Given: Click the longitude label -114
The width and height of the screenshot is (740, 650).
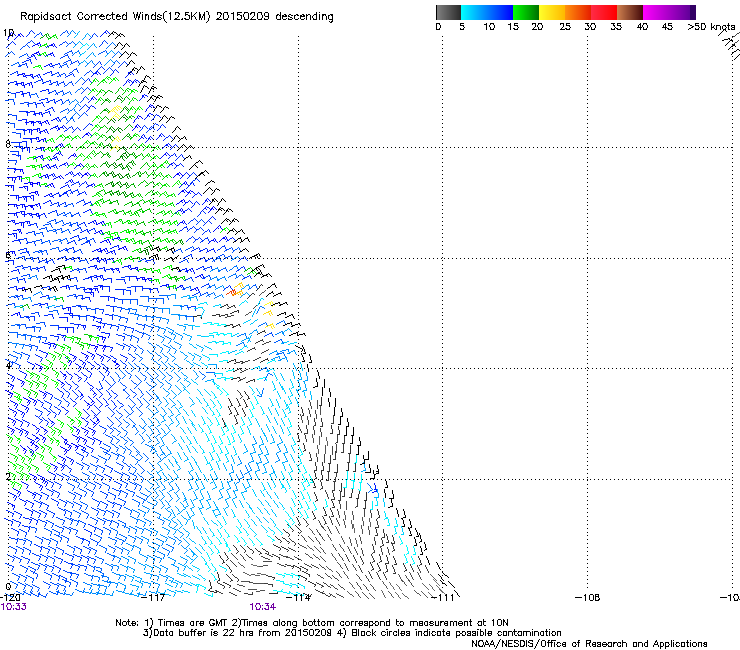Looking at the screenshot, I should pos(299,598).
